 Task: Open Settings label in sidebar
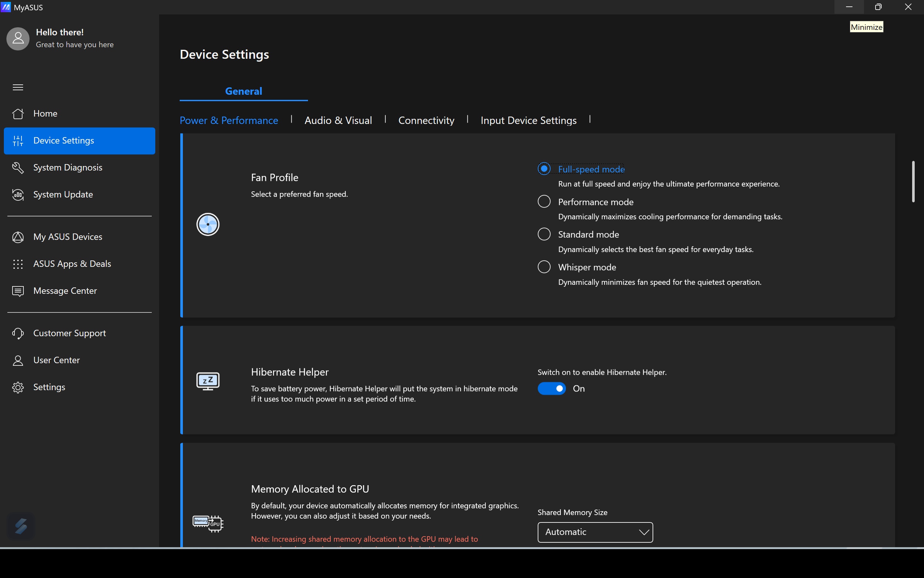(49, 387)
